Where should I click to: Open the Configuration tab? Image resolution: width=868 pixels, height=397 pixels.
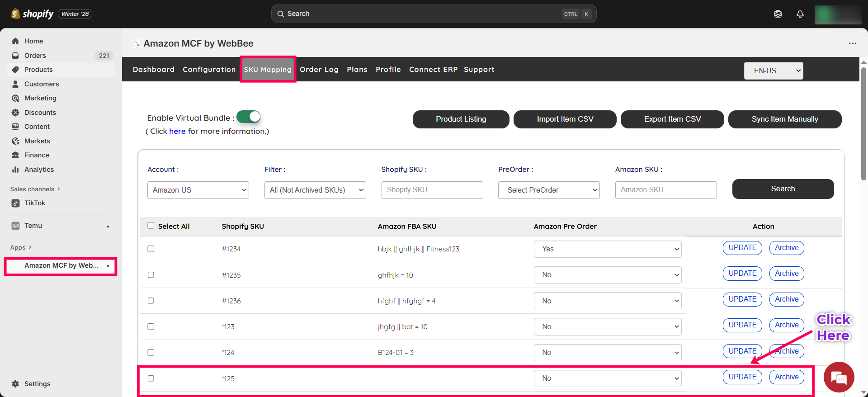point(209,70)
